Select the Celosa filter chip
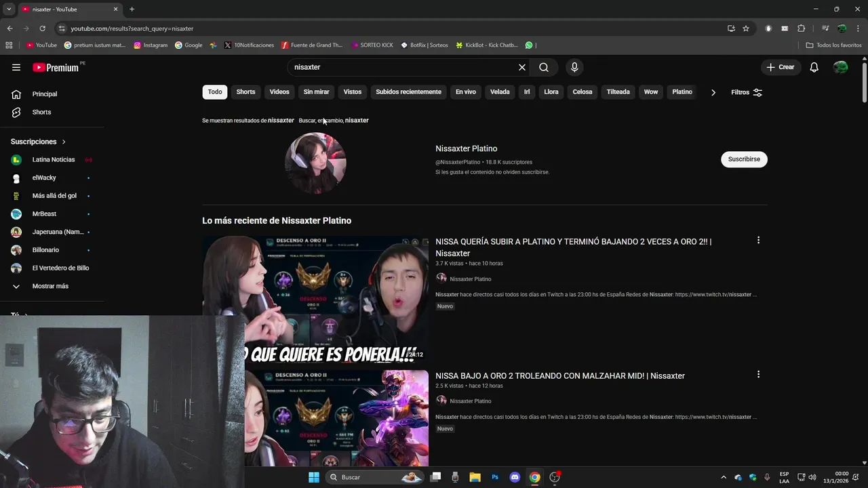The image size is (868, 488). [583, 92]
